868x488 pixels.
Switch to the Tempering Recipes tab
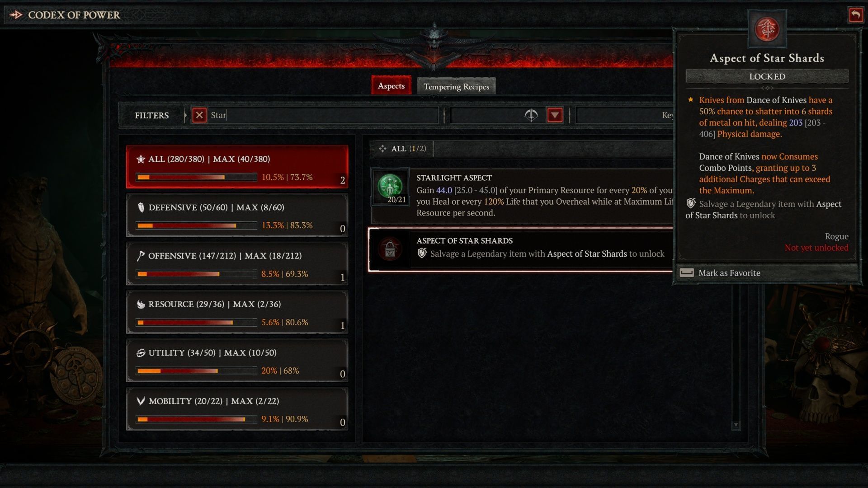456,86
